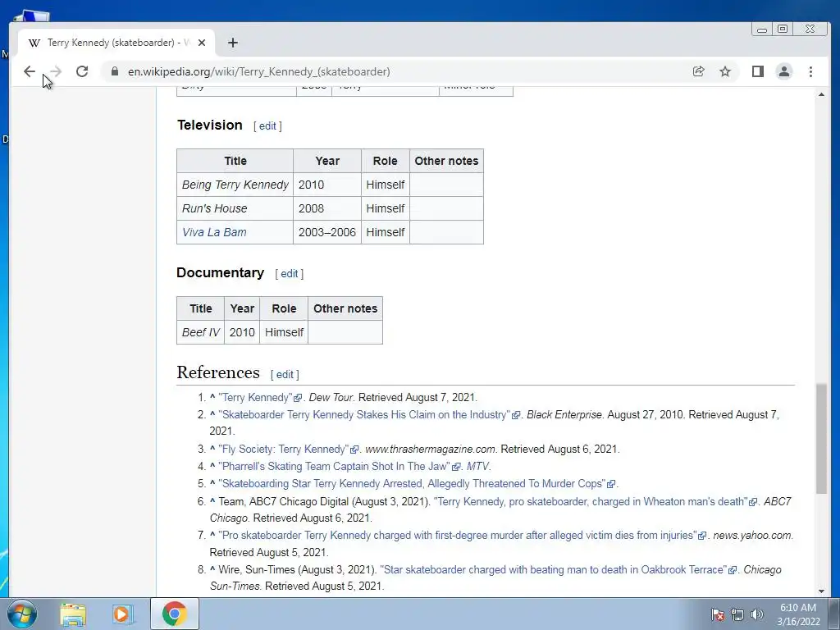This screenshot has height=630, width=840.
Task: Click the Run's House table cell
Action: (x=235, y=208)
